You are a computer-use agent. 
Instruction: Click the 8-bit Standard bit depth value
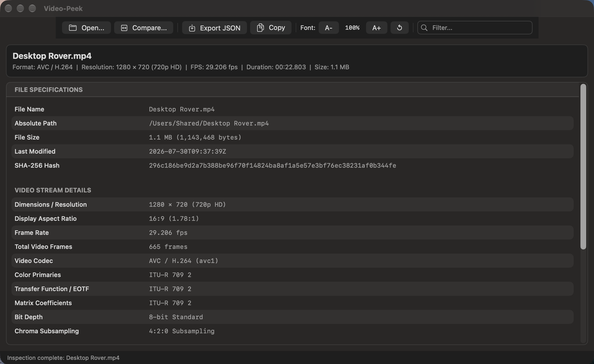coord(176,317)
